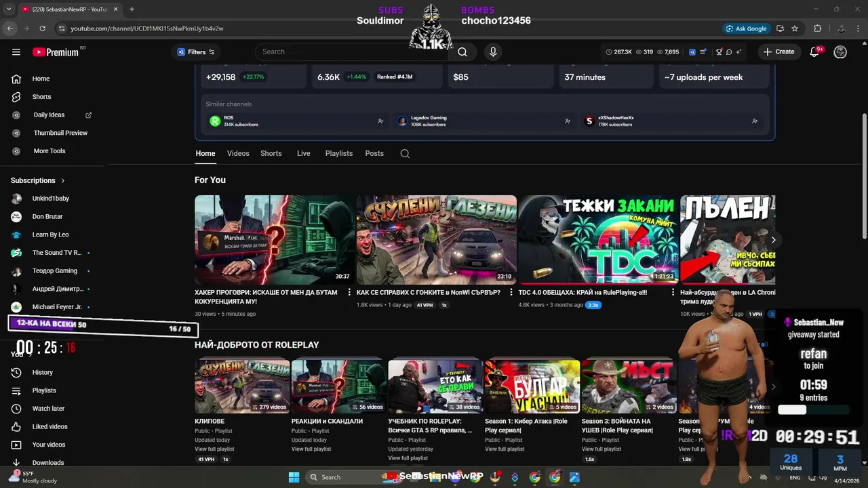Switch to channel Posts tab
868x488 pixels.
point(374,154)
